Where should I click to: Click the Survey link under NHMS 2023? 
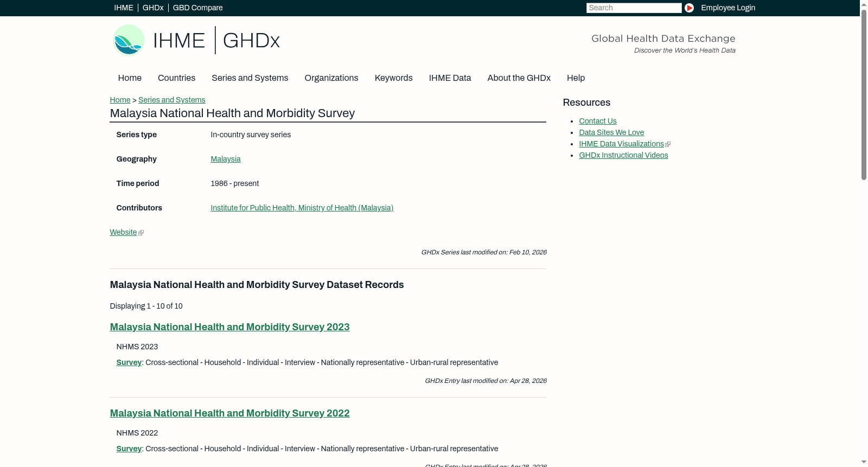click(x=129, y=362)
